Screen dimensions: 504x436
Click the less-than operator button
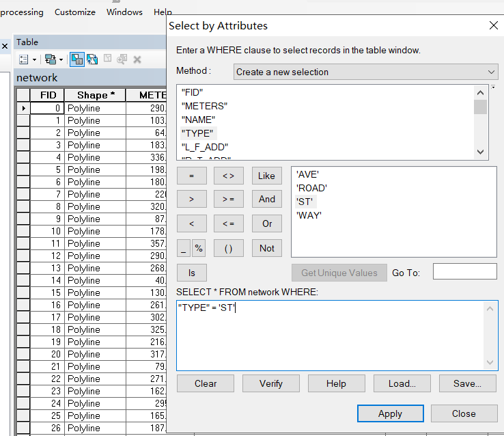(192, 223)
